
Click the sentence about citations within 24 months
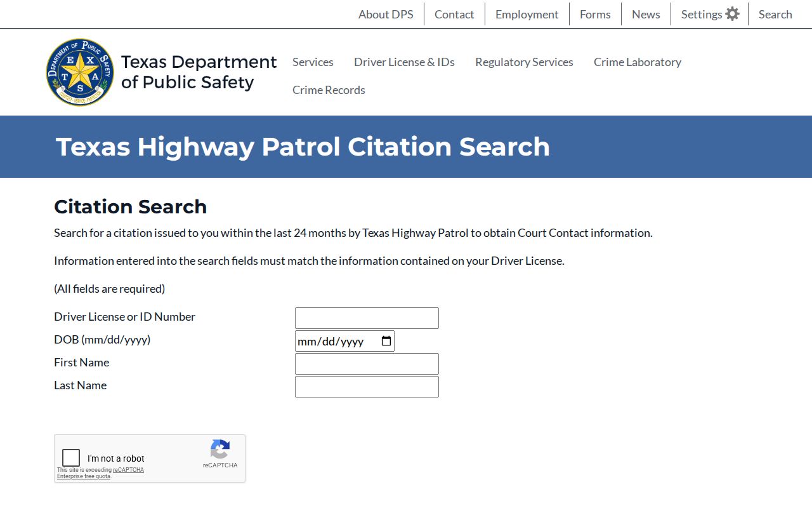coord(353,232)
